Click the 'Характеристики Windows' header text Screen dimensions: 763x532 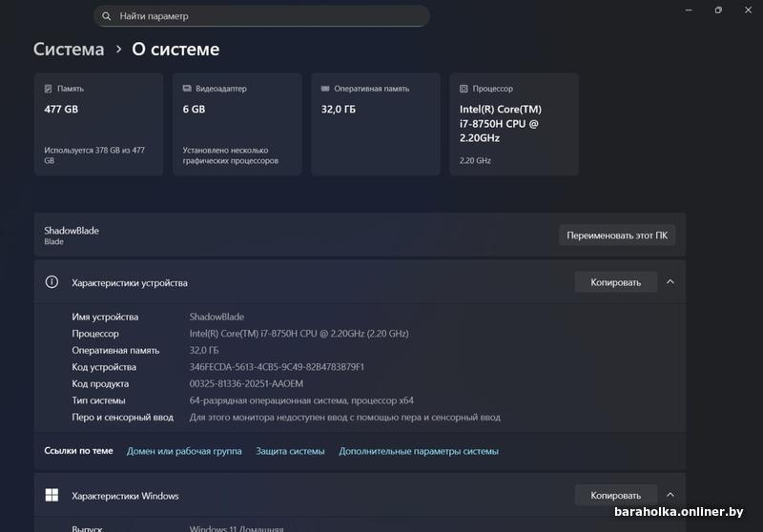pyautogui.click(x=125, y=496)
